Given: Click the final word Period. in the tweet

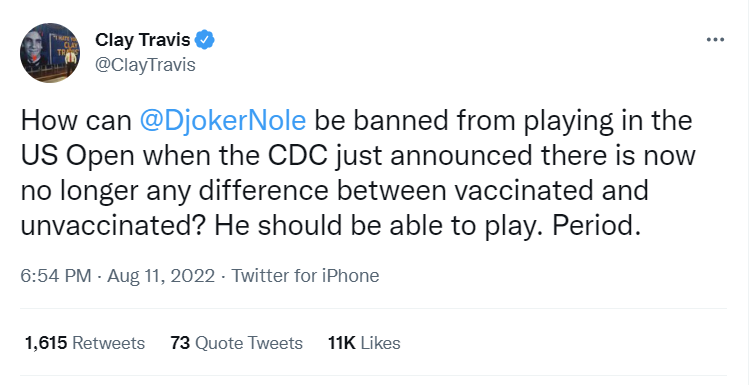Looking at the screenshot, I should (x=596, y=226).
